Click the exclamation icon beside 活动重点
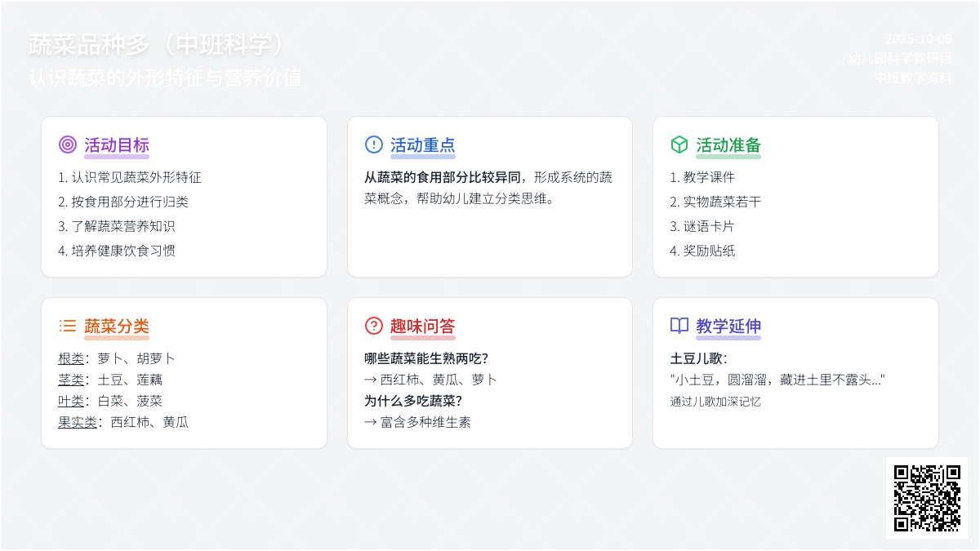Image resolution: width=980 pixels, height=551 pixels. 373,144
